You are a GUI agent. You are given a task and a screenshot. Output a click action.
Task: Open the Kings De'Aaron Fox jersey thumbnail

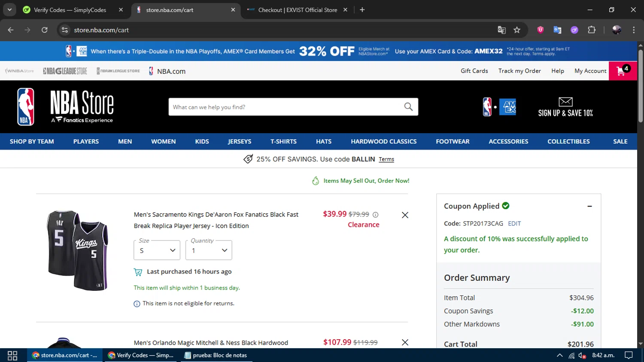pyautogui.click(x=77, y=250)
